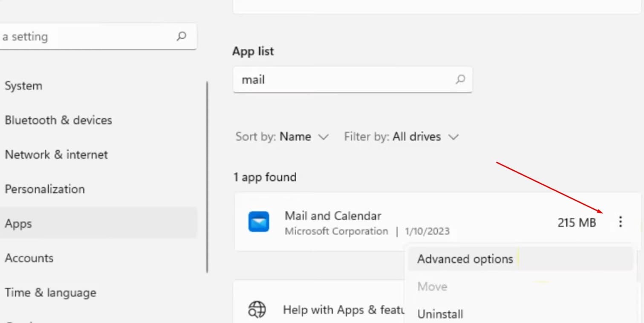Open the three-dot menu for Mail and Calendar
Viewport: 644px width, 323px height.
[x=621, y=221]
